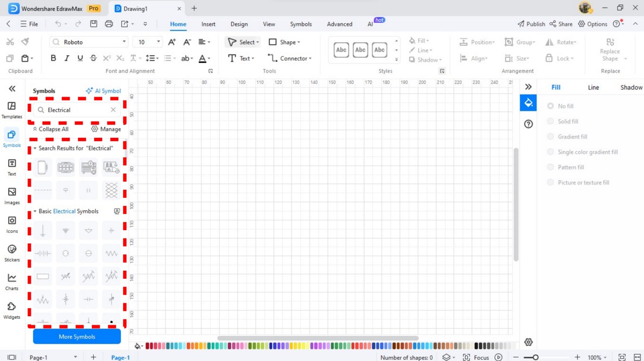Toggle italic text formatting
644x361 pixels.
[x=66, y=58]
